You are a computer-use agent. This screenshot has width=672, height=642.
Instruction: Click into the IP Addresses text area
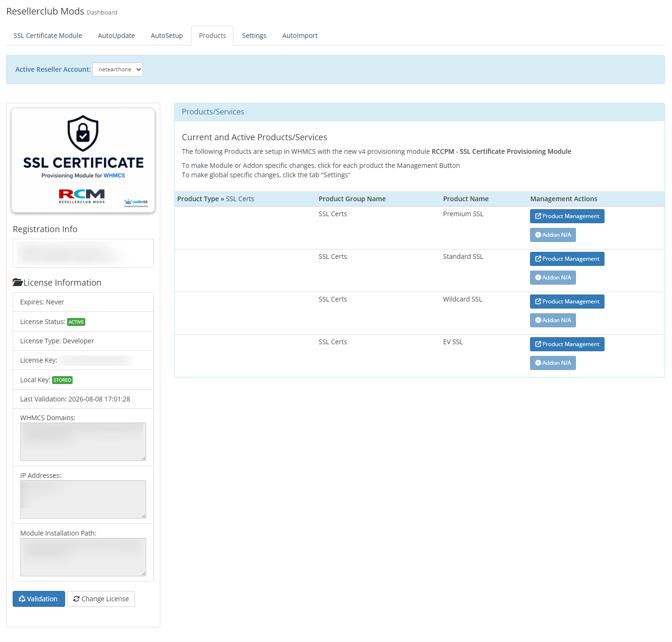83,499
